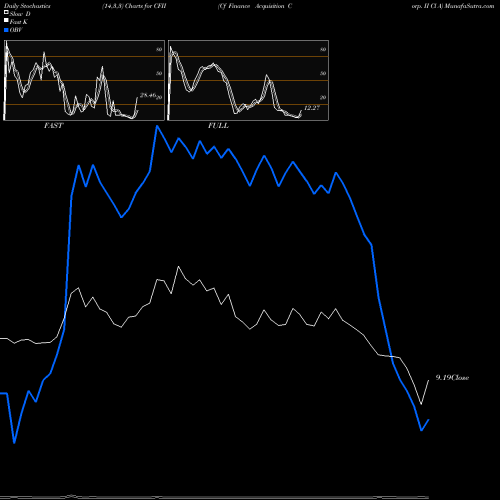This screenshot has height=500, width=500.
Task: Click the Fast K legend swatch
Action: click(x=6, y=21)
